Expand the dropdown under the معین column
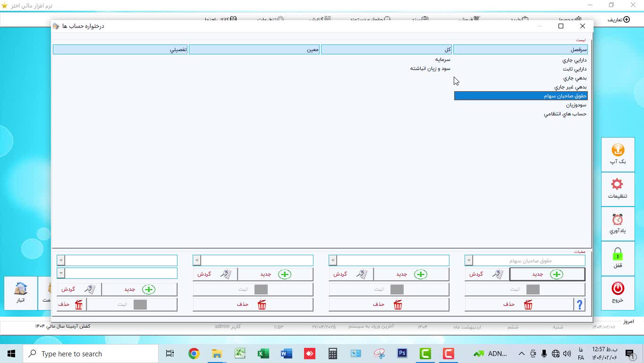This screenshot has width=644, height=363. [x=197, y=260]
